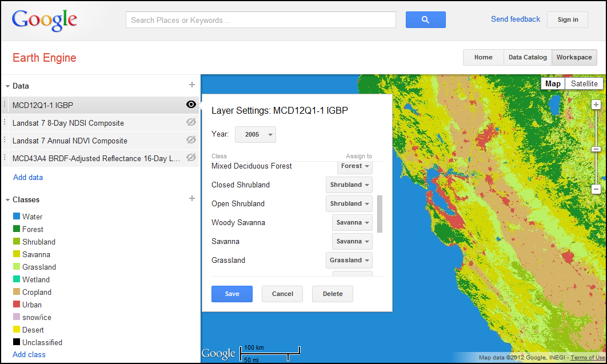This screenshot has width=607, height=364.
Task: Click the Wetland class teal swatch
Action: click(16, 279)
